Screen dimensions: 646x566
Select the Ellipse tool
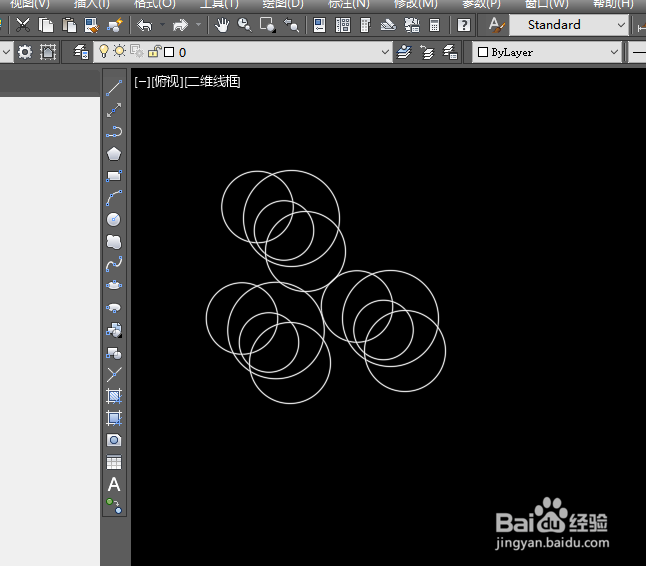[x=114, y=285]
